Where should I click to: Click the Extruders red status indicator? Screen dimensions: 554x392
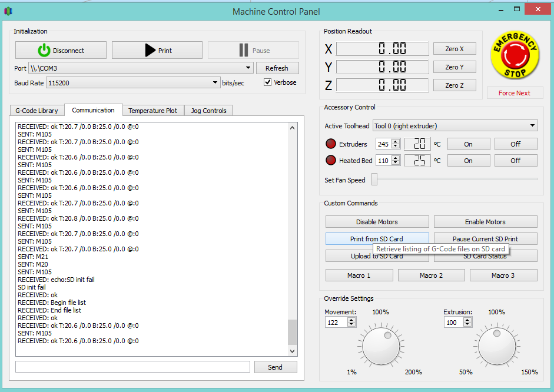pyautogui.click(x=331, y=144)
